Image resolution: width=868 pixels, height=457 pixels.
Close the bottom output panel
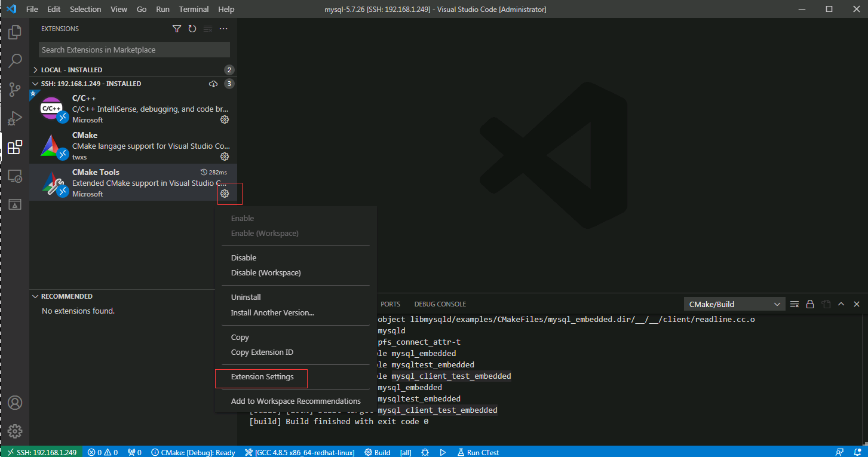point(857,304)
